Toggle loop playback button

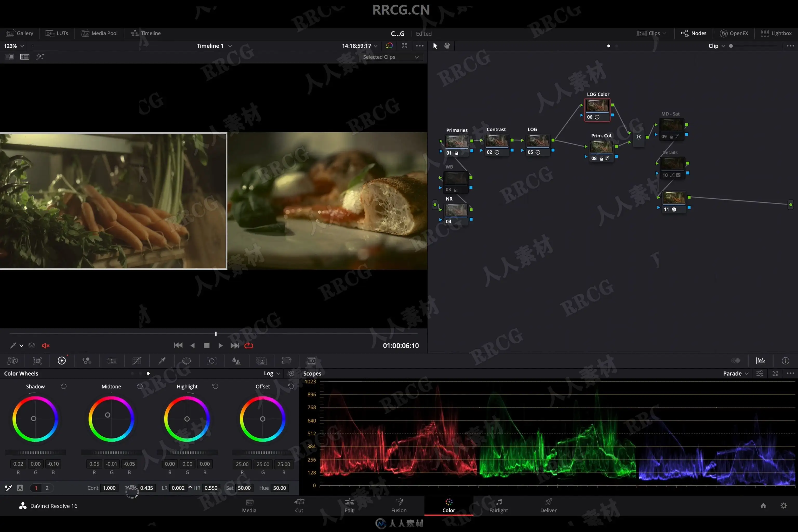pos(249,345)
